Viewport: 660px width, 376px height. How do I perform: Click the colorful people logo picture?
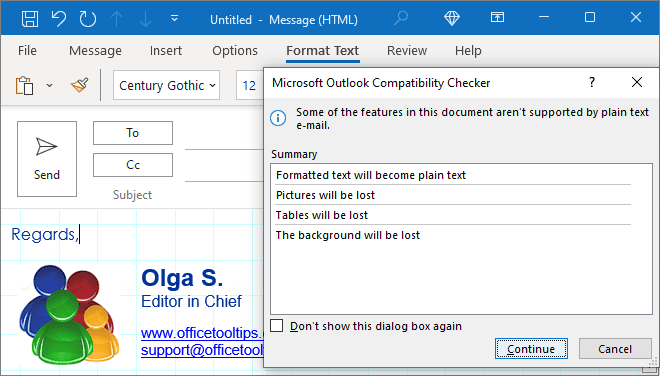pyautogui.click(x=69, y=314)
